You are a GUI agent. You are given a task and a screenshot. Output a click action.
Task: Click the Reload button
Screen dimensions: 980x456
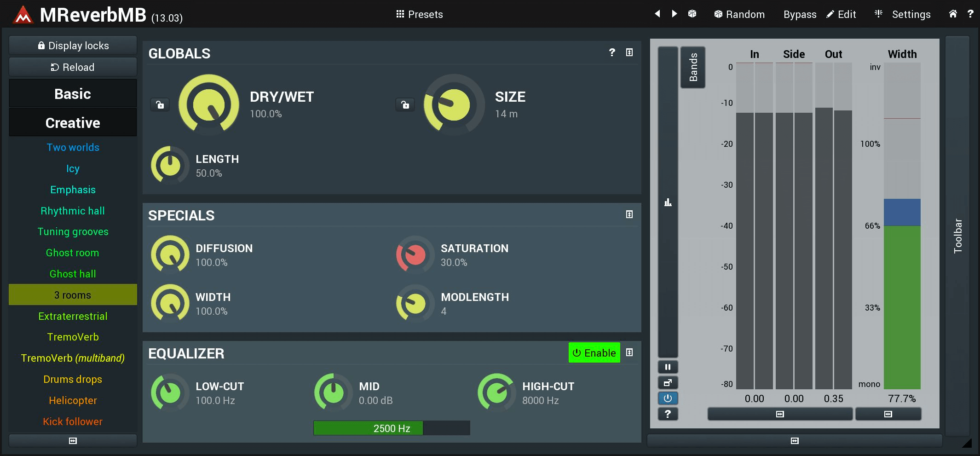point(73,67)
